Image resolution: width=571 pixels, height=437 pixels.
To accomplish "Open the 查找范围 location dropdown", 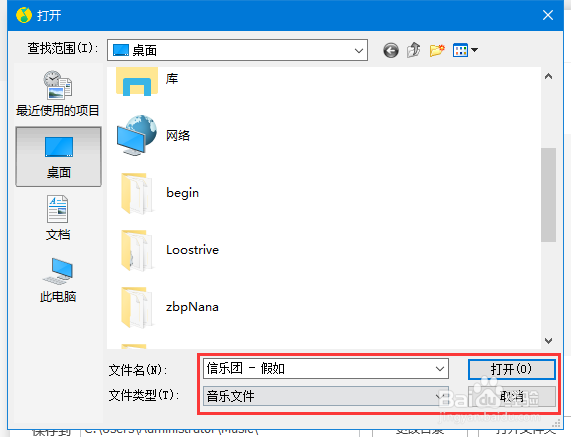I will pos(237,50).
